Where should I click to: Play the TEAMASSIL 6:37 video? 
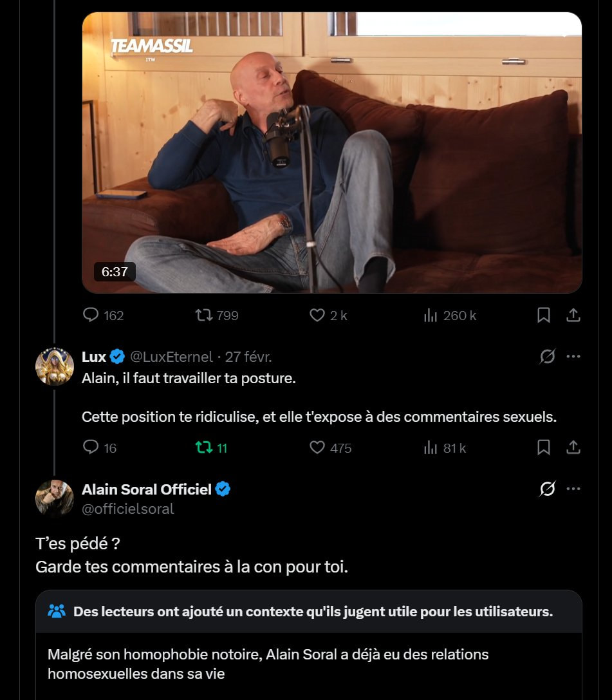tap(331, 153)
